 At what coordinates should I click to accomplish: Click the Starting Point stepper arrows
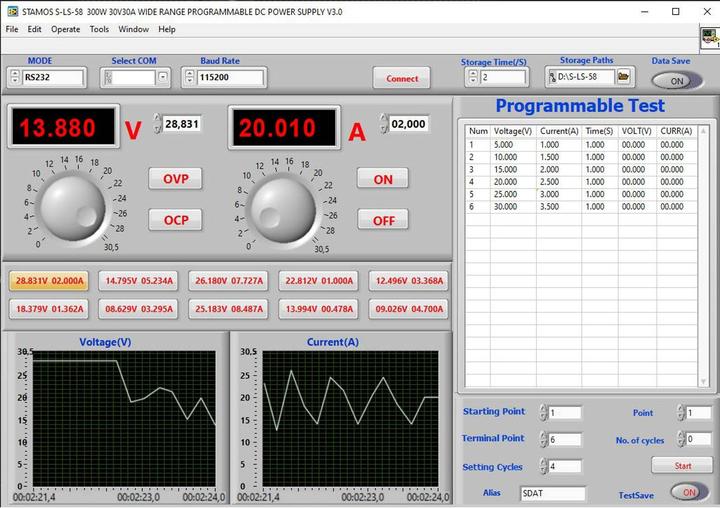click(543, 412)
